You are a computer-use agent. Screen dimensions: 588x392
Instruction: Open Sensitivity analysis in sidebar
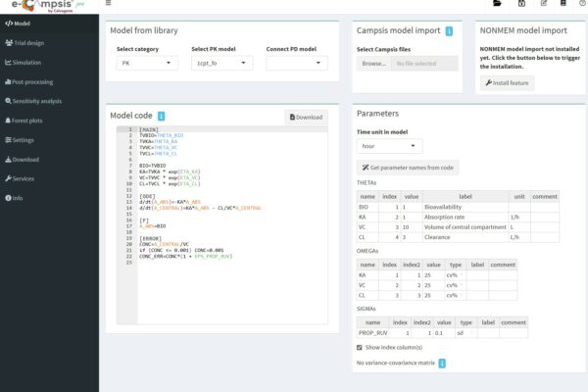[38, 100]
